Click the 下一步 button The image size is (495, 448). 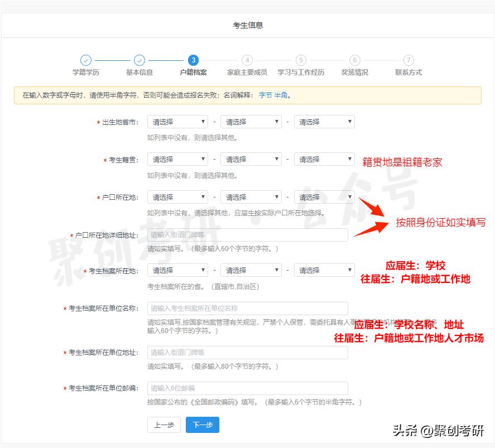[202, 424]
